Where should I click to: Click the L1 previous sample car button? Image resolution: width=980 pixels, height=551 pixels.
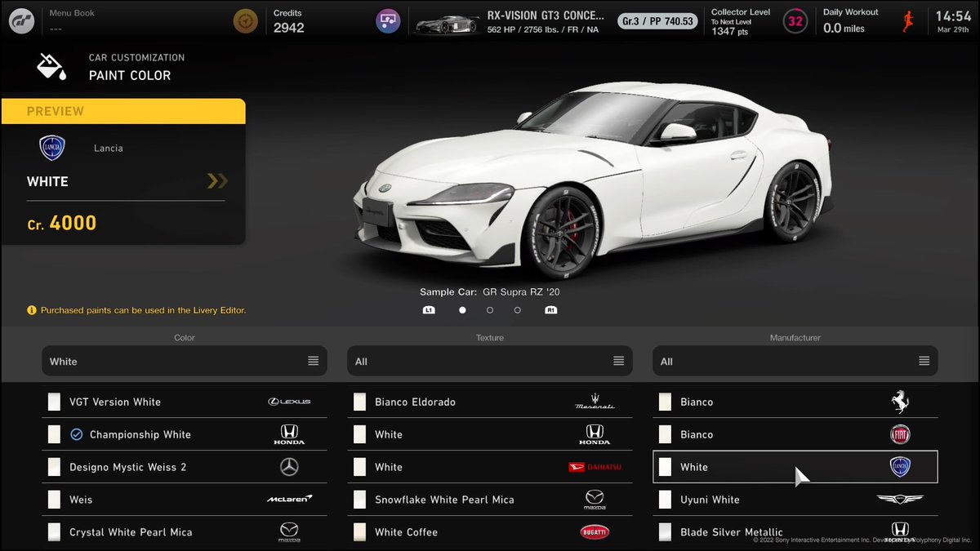pyautogui.click(x=429, y=310)
